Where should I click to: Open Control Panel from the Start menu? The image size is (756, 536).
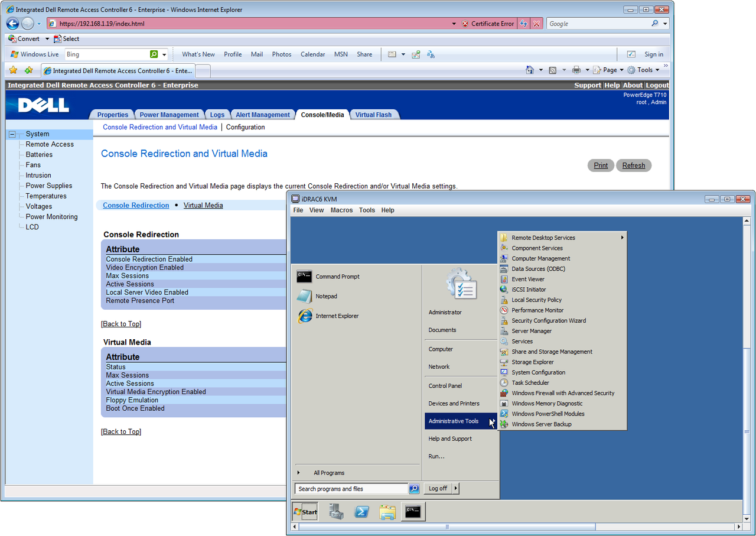[445, 386]
